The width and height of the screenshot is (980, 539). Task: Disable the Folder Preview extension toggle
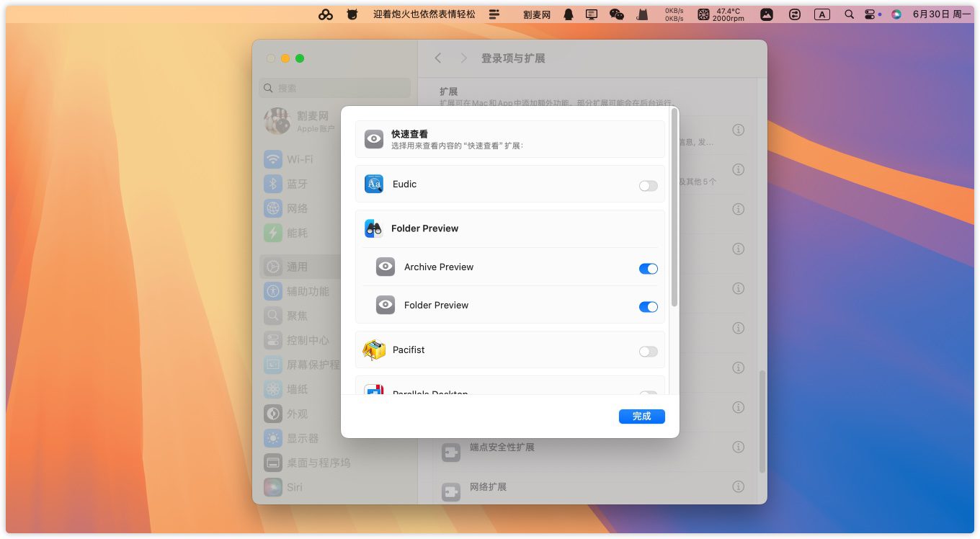[648, 307]
